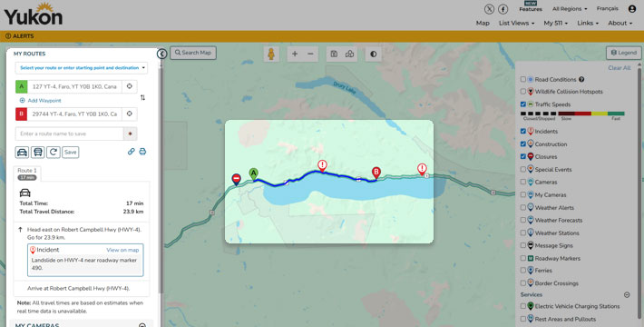Open All Regions dropdown
644x327 pixels.
570,9
